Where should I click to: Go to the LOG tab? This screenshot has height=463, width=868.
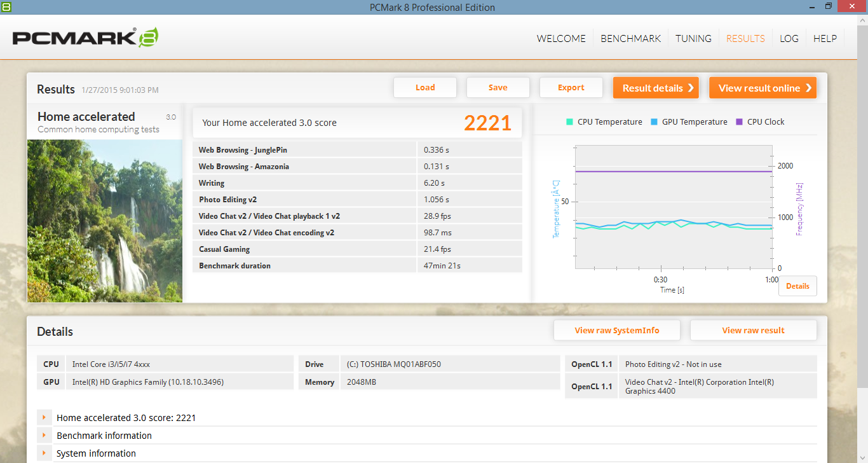(x=789, y=38)
